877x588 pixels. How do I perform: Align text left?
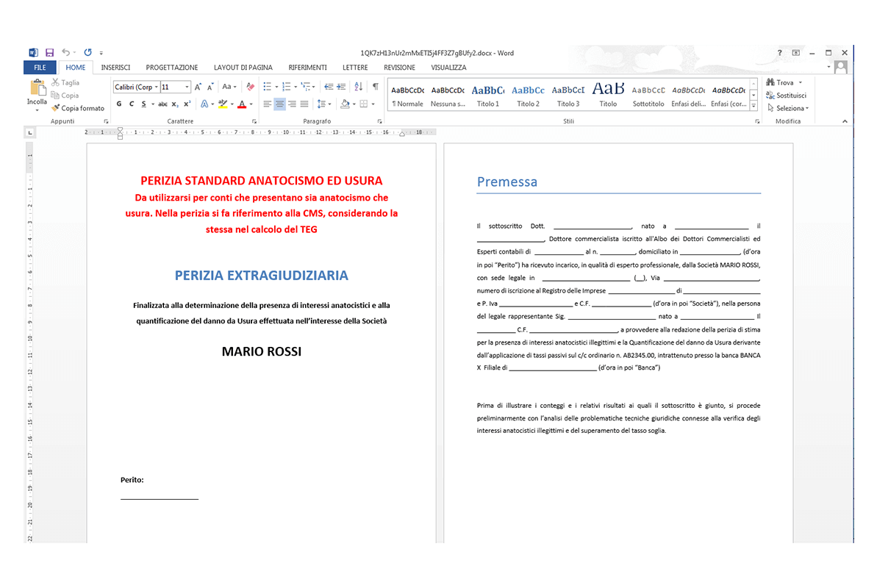click(268, 104)
